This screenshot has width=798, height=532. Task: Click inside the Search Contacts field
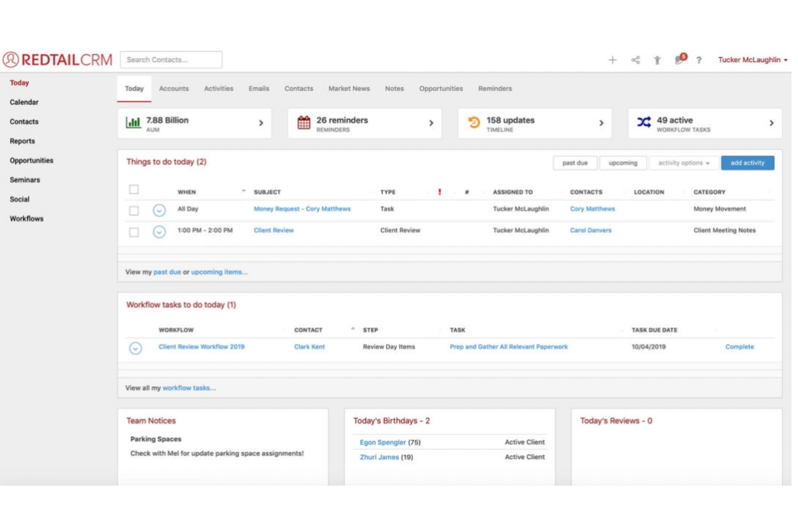[x=171, y=59]
